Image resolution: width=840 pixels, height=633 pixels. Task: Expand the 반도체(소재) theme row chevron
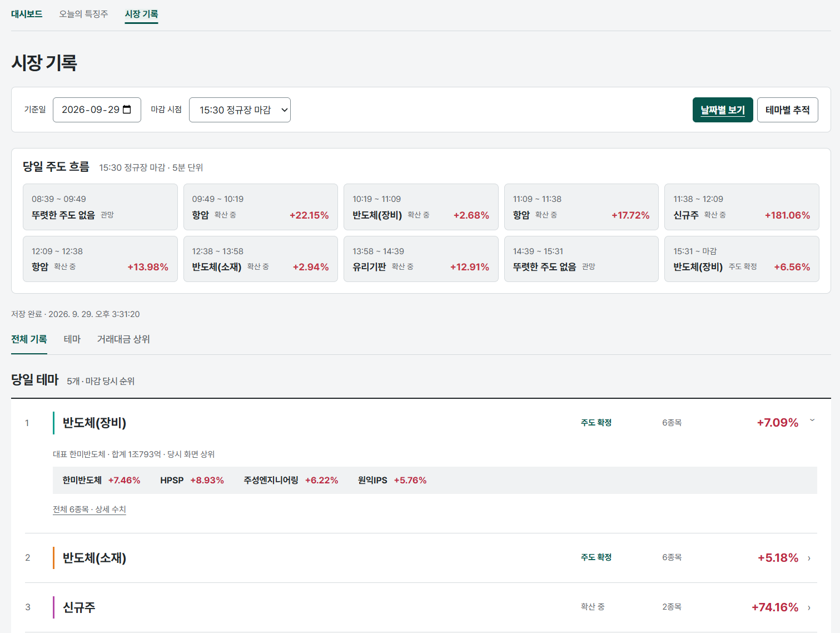(x=809, y=558)
